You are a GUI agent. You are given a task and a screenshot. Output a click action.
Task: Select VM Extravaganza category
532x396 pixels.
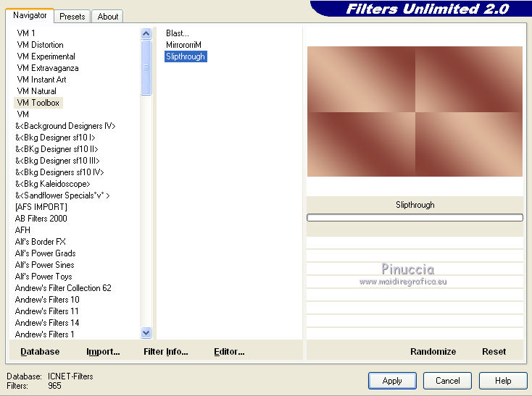[48, 68]
